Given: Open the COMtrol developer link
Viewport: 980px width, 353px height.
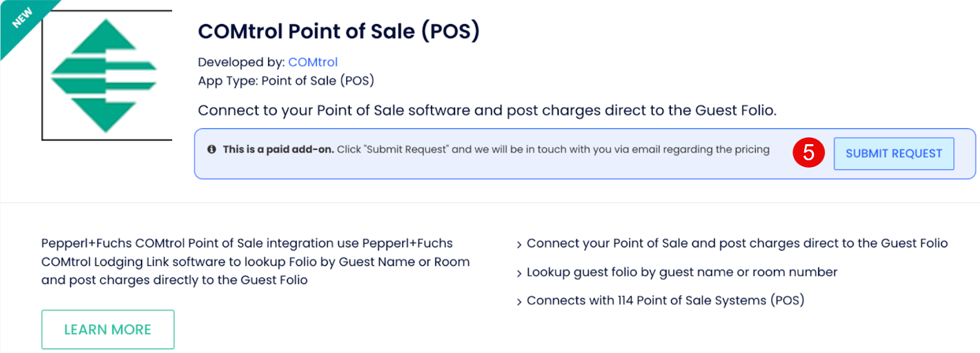Looking at the screenshot, I should pos(312,62).
